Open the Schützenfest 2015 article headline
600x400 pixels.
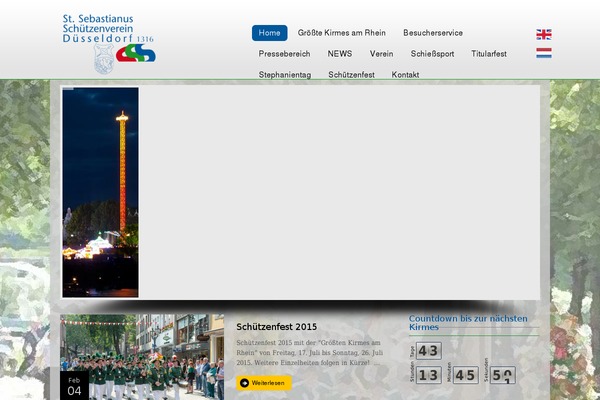pos(277,327)
